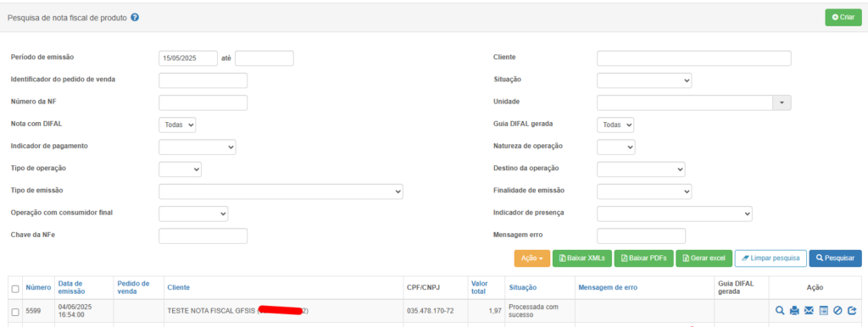Print invoice 5599 using printer icon

point(793,311)
